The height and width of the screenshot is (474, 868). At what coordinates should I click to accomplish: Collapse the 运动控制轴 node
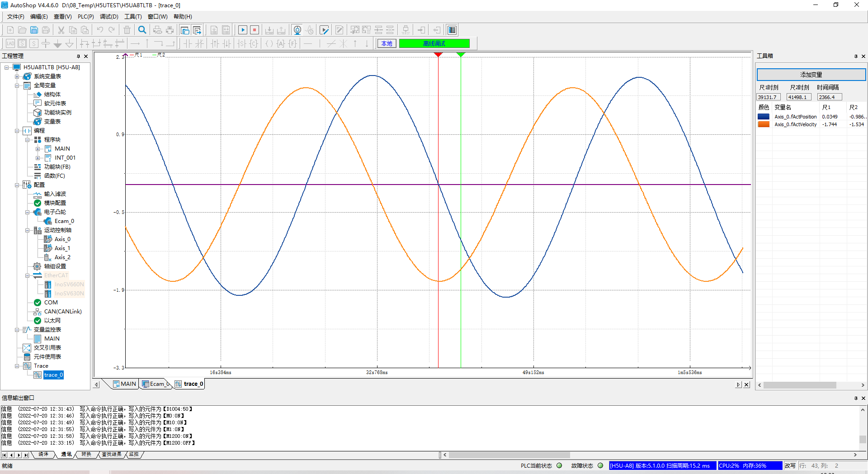[x=28, y=230]
